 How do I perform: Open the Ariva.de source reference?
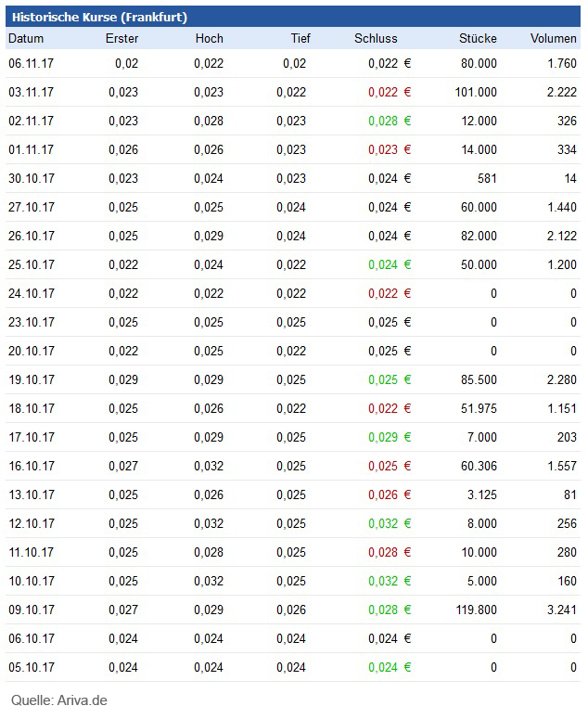59,700
